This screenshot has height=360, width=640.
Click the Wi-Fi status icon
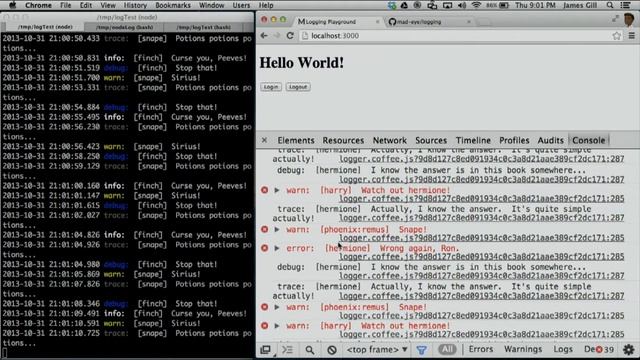click(476, 5)
